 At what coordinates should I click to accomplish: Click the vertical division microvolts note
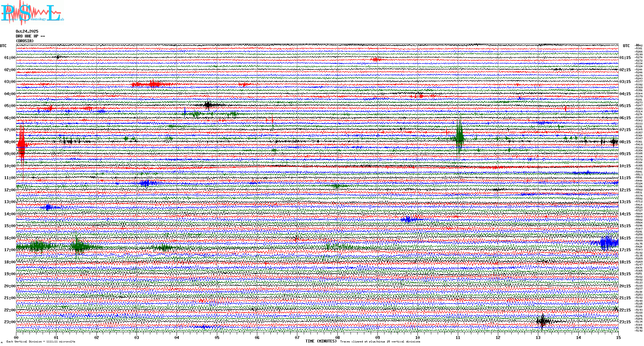click(41, 342)
